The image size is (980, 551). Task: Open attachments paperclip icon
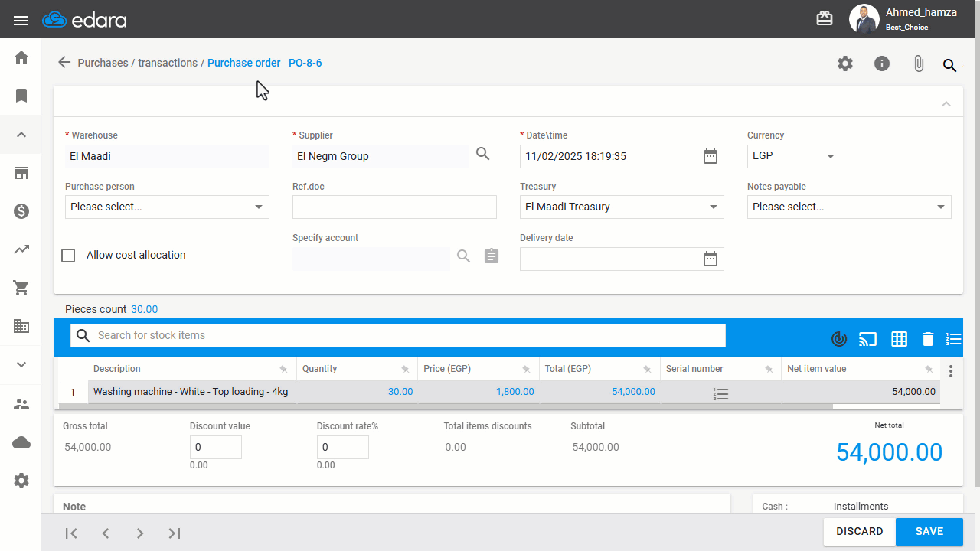tap(919, 64)
